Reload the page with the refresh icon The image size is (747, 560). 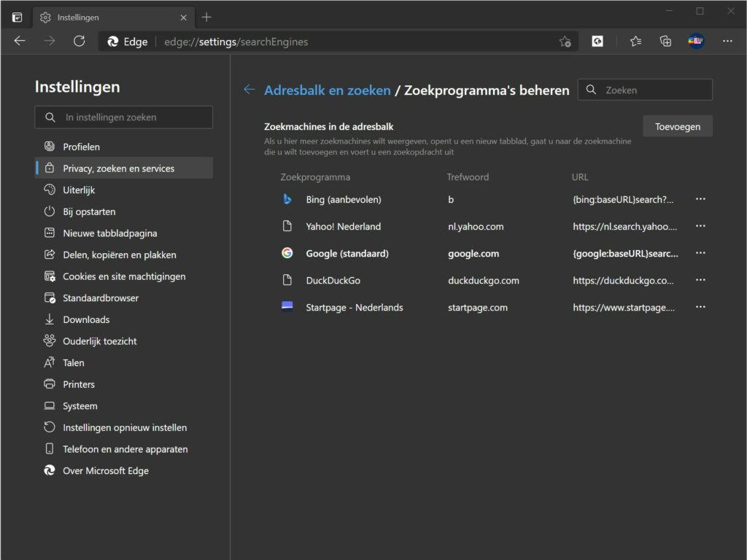79,42
